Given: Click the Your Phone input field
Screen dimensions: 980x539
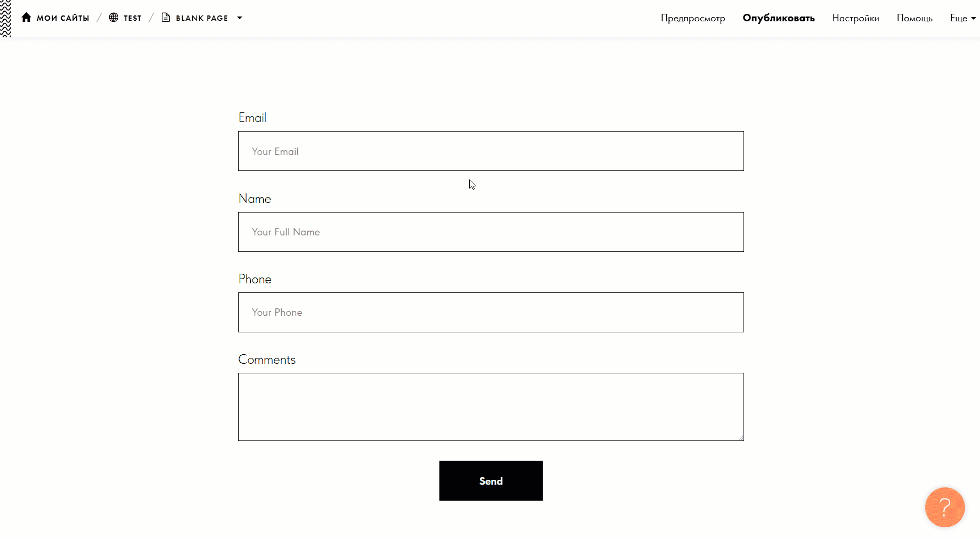Looking at the screenshot, I should pos(491,312).
